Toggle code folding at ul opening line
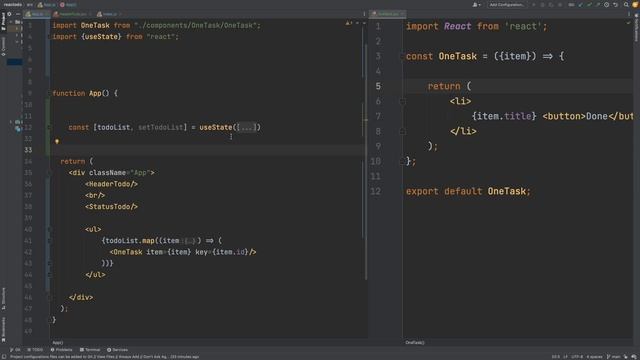Screen dimensions: 640x360 coord(49,229)
